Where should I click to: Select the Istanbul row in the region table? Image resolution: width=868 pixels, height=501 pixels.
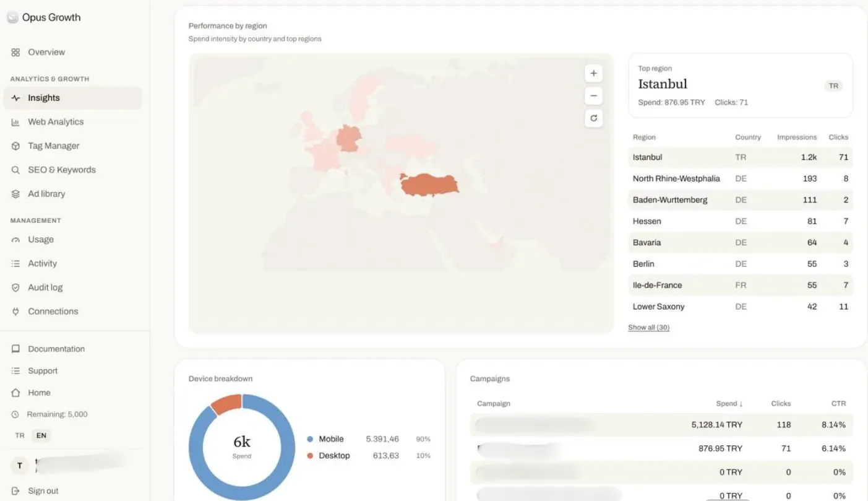(x=741, y=157)
